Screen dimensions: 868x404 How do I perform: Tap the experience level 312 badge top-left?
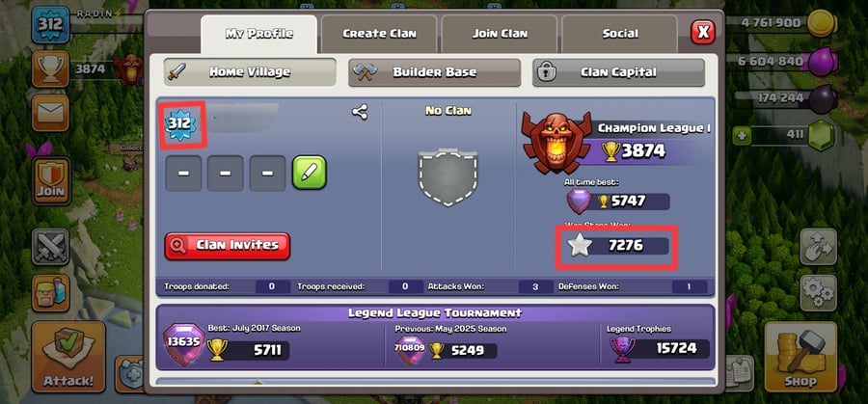(x=50, y=25)
